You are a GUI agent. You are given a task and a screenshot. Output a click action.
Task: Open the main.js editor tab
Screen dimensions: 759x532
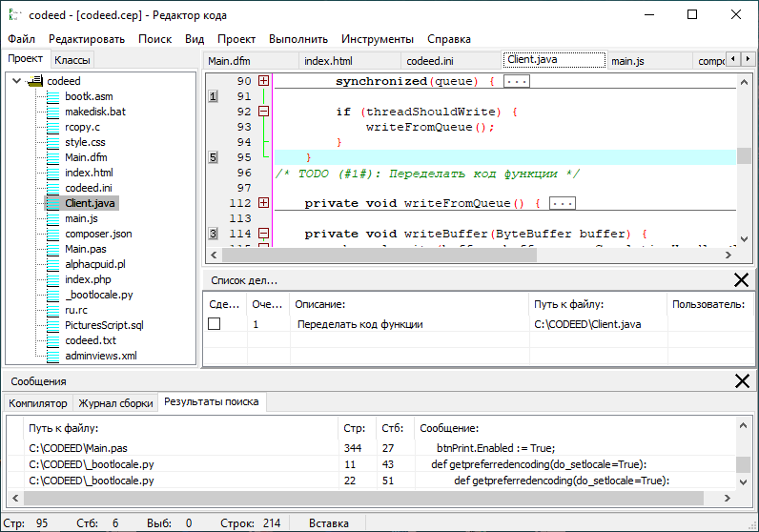[x=627, y=61]
